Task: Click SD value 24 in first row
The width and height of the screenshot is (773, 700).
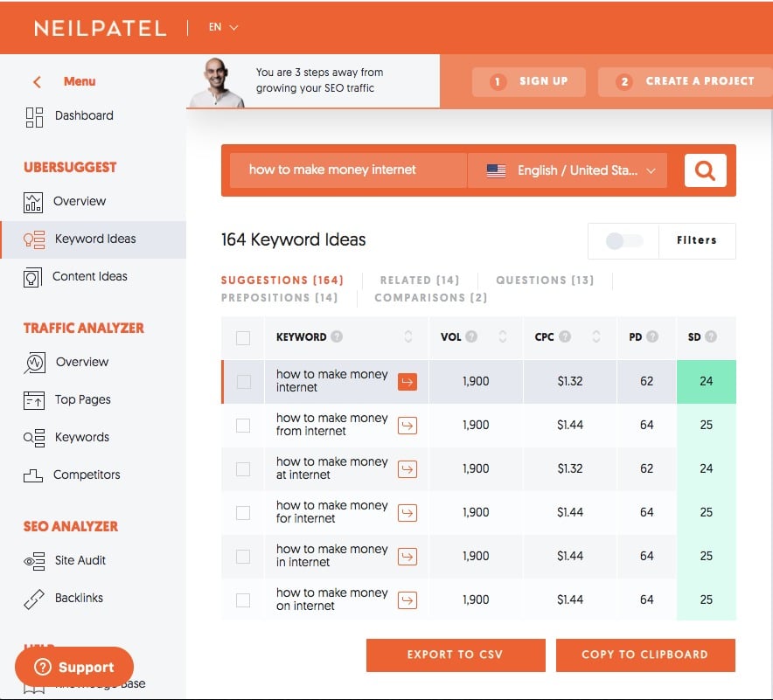Action: [x=706, y=382]
